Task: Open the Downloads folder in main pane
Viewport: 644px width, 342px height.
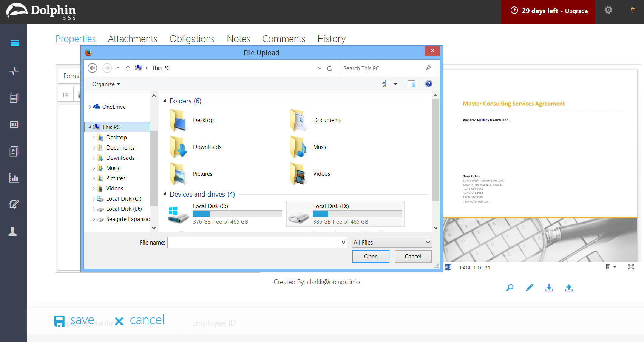Action: click(196, 147)
